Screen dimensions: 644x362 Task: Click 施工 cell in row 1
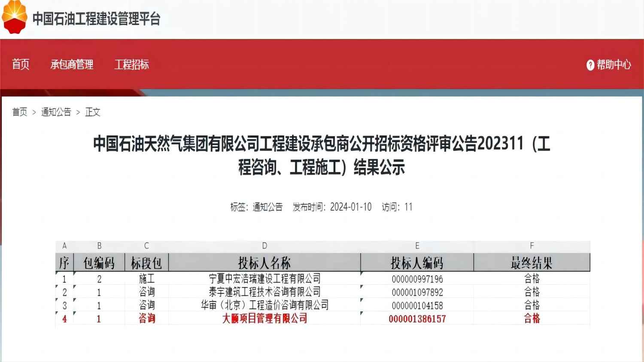point(146,279)
